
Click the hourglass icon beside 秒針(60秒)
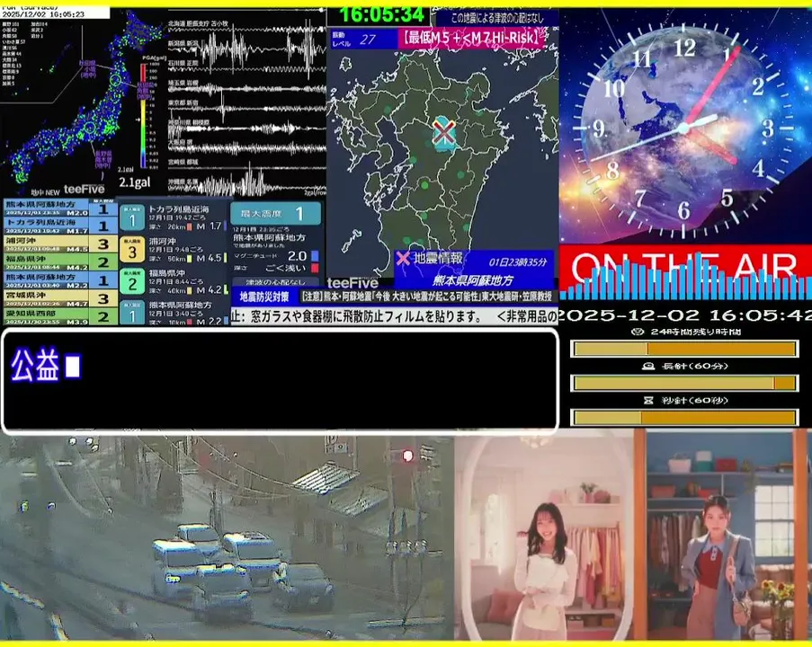(x=648, y=401)
